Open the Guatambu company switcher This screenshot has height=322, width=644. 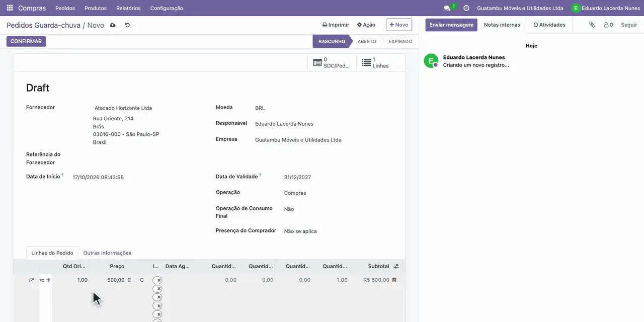(520, 8)
